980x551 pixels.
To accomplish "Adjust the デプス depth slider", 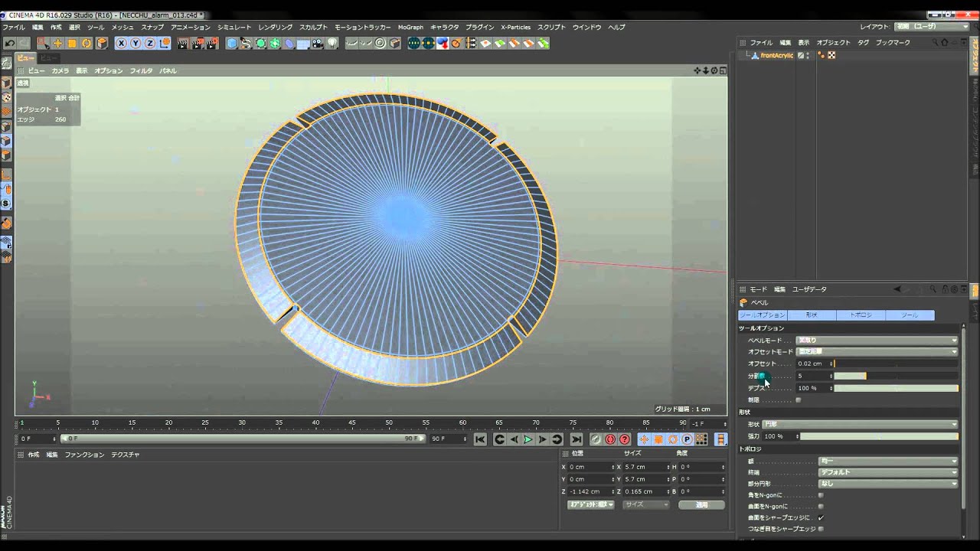I will pos(896,389).
